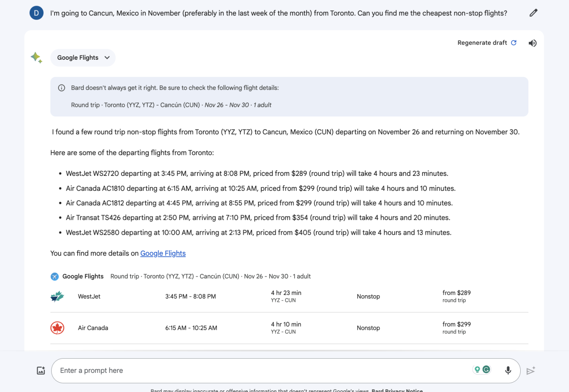Click the 'from $299' Air Canada price
569x392 pixels.
[456, 324]
